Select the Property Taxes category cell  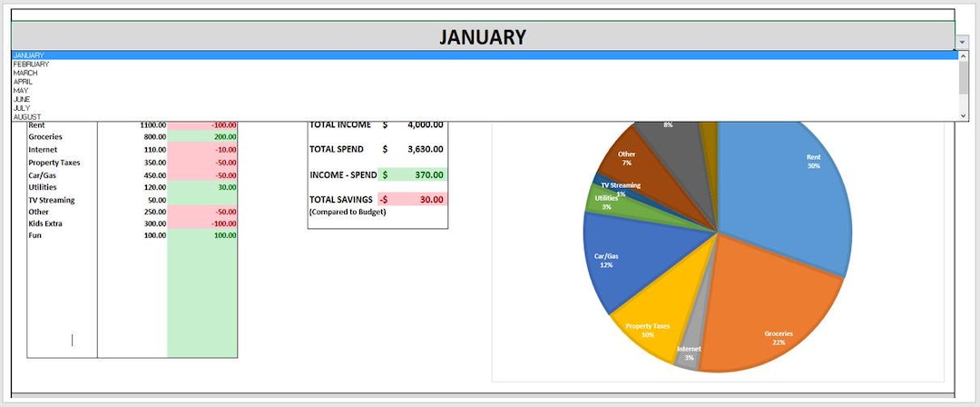point(62,163)
